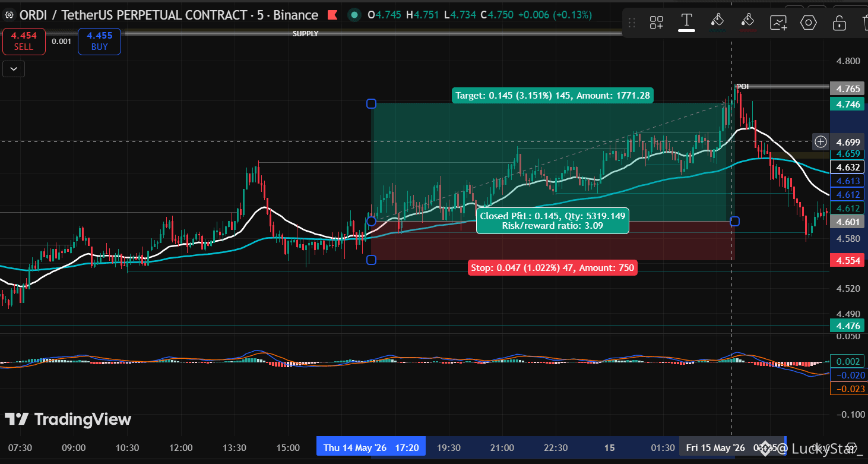Toggle the lock on the selected drawing
The height and width of the screenshot is (464, 868).
(x=839, y=23)
